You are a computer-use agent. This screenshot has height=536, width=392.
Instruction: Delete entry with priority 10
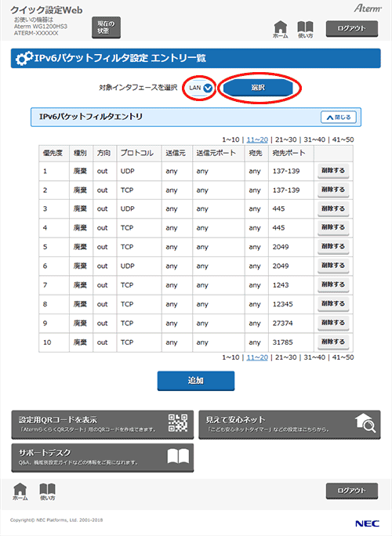click(x=333, y=342)
